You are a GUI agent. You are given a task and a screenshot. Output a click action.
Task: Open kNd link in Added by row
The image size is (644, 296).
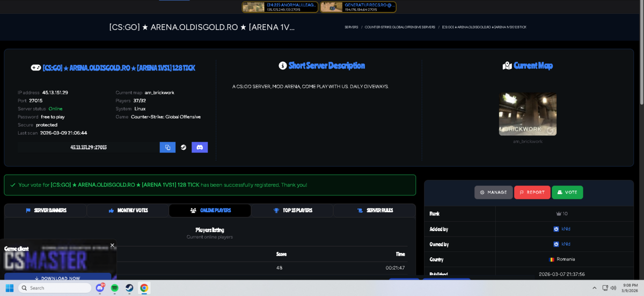(566, 229)
